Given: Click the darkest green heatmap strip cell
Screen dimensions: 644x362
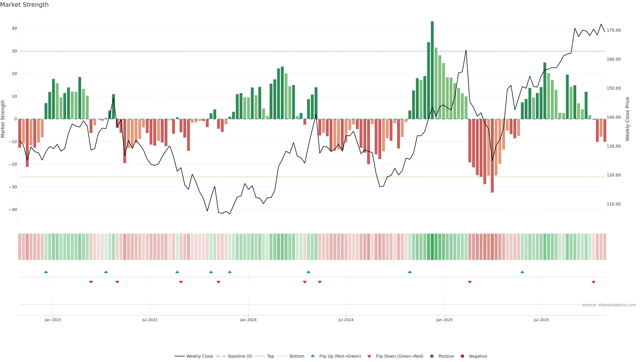Looking at the screenshot, I should click(432, 247).
